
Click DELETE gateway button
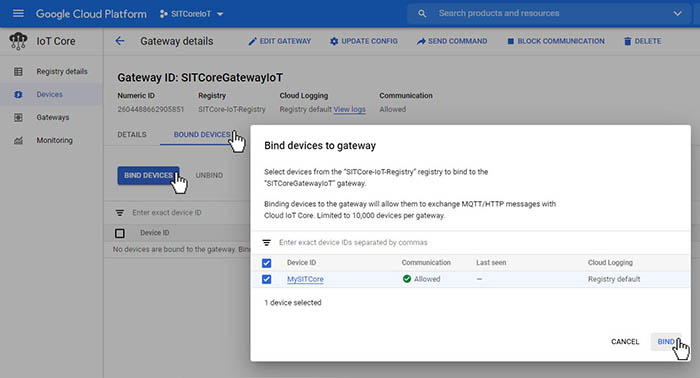(x=642, y=41)
